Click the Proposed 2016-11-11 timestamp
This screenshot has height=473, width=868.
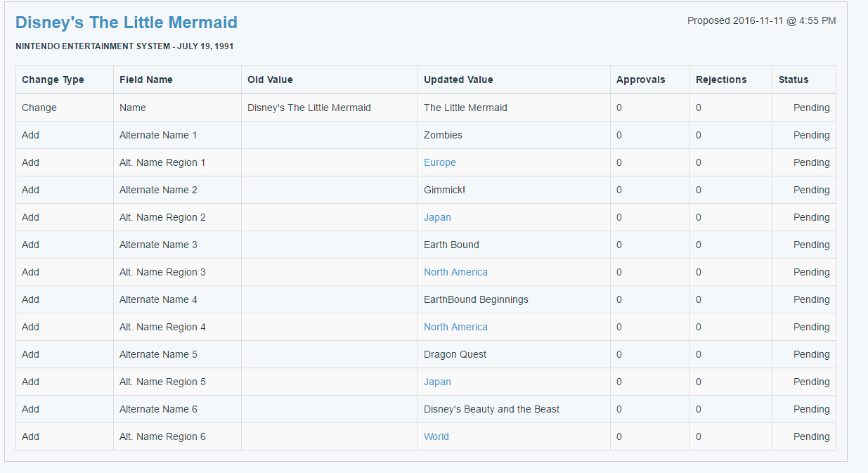pos(761,20)
